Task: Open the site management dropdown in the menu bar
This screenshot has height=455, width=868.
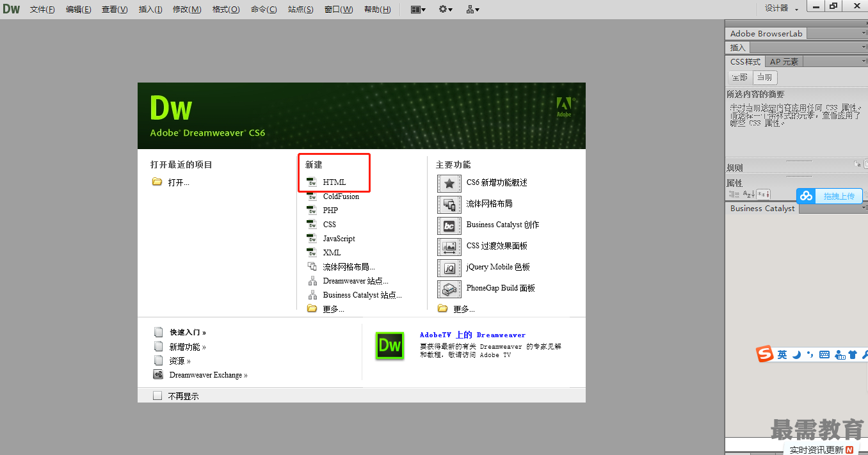Action: click(473, 10)
